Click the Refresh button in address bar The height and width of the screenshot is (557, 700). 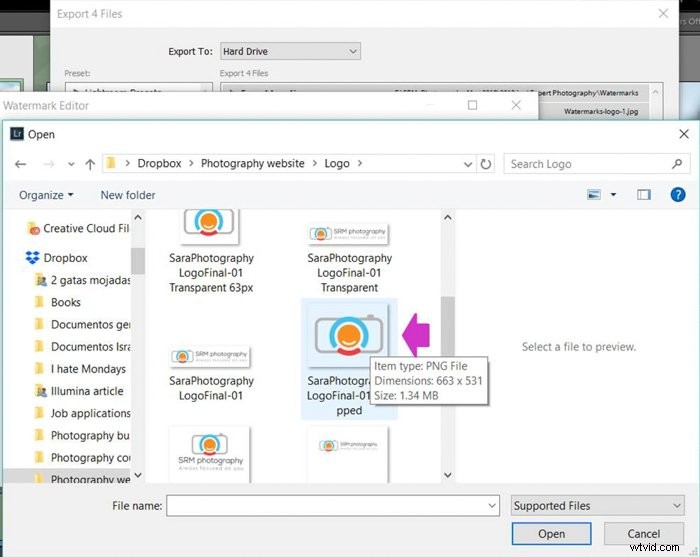click(x=486, y=164)
